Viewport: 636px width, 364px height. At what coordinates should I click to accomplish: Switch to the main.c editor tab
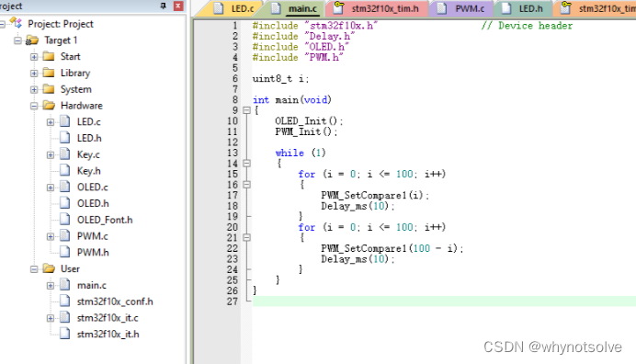coord(296,8)
